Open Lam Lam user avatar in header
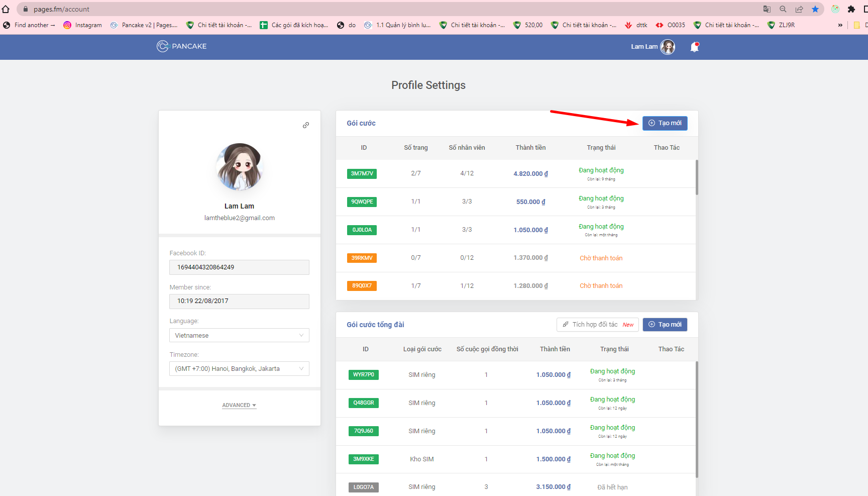868x496 pixels. (668, 47)
